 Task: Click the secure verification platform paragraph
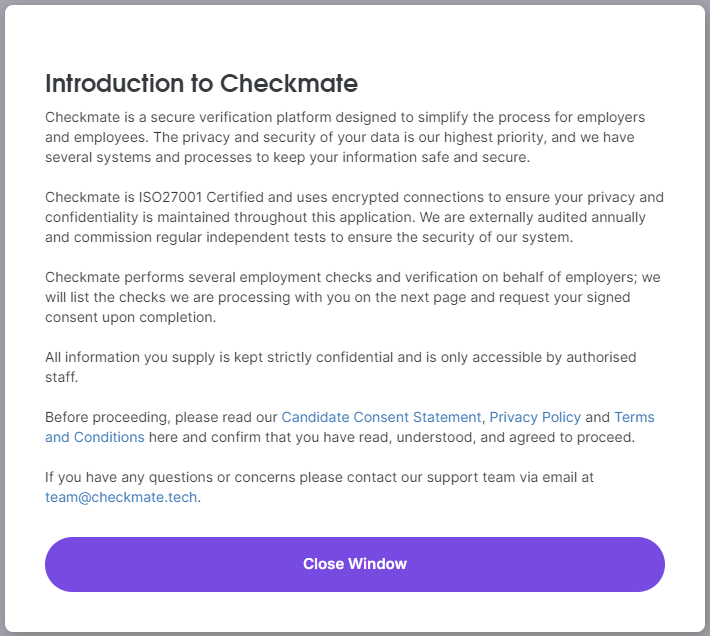pos(345,137)
